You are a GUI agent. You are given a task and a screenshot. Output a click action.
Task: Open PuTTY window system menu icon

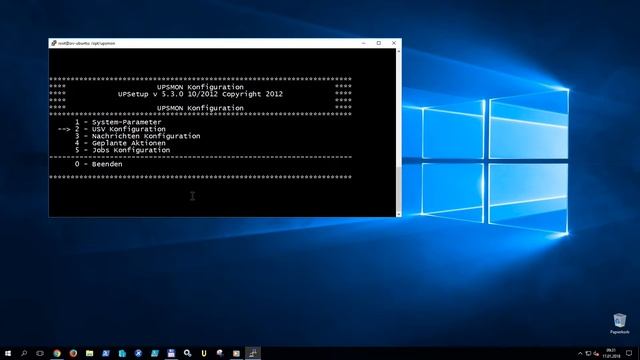click(x=53, y=43)
